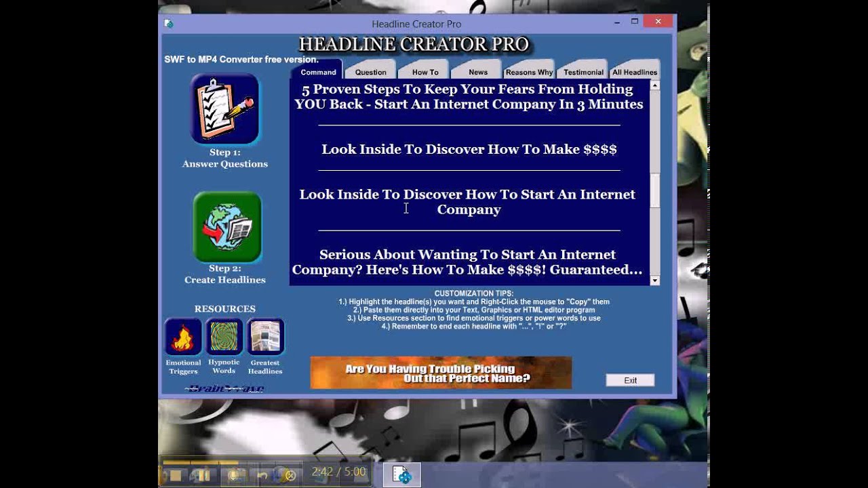
Task: Switch to the Question tab
Action: 371,70
